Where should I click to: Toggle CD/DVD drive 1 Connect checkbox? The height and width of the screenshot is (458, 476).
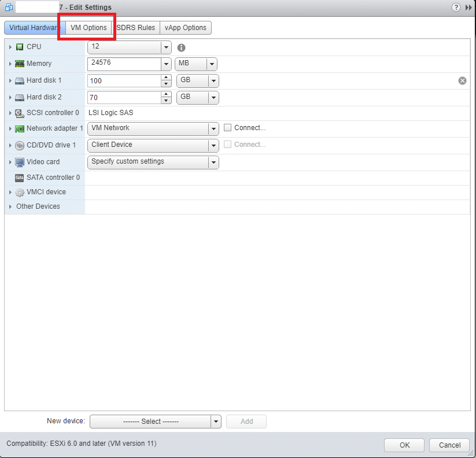pyautogui.click(x=227, y=144)
